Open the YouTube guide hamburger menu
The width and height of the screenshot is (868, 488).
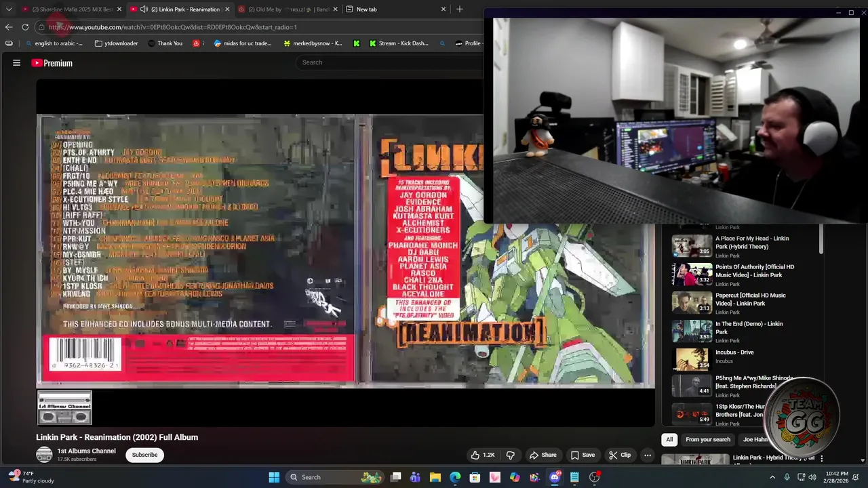pos(16,63)
